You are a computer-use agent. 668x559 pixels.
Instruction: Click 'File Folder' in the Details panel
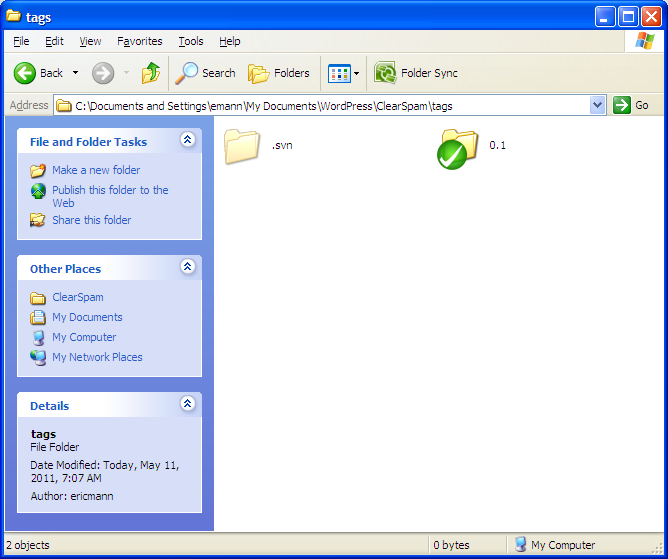pos(55,447)
